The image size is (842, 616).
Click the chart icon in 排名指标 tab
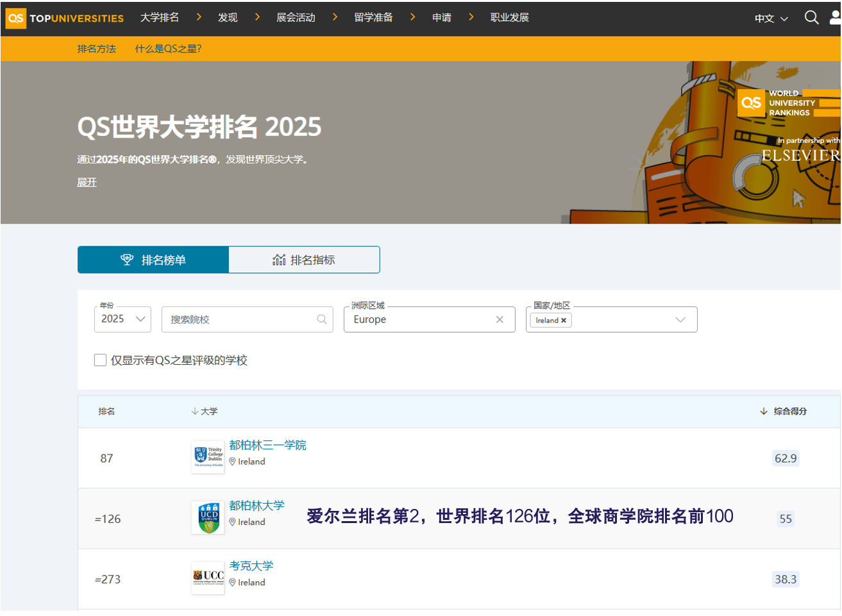279,260
